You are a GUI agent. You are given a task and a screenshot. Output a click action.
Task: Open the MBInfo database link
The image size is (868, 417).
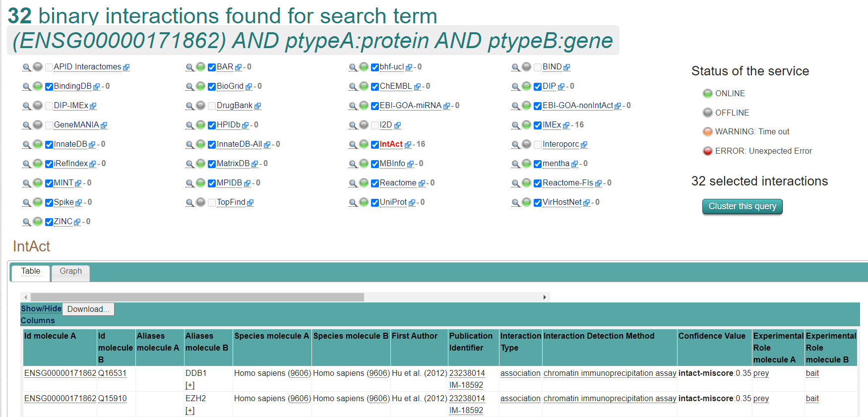(392, 164)
